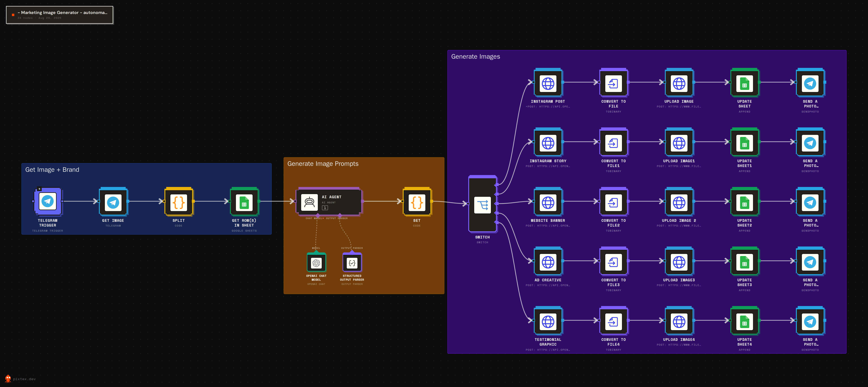Select the Ad Creative HTTP node
The height and width of the screenshot is (387, 868).
click(548, 261)
